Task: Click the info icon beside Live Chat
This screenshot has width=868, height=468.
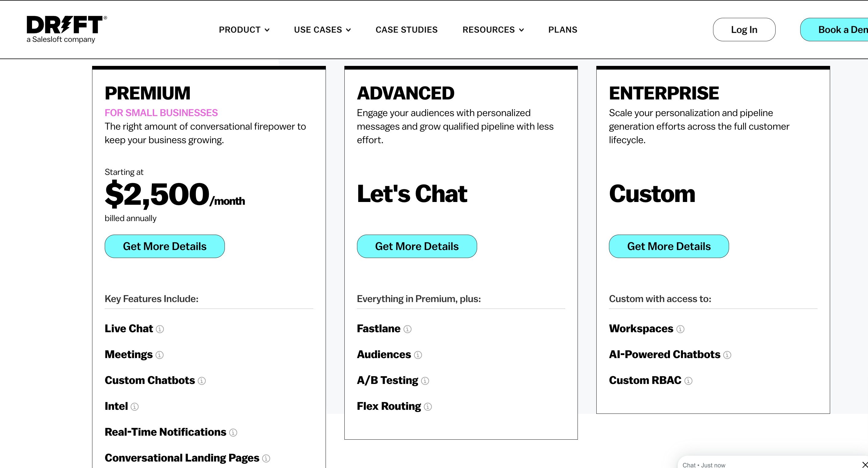Action: pos(160,329)
